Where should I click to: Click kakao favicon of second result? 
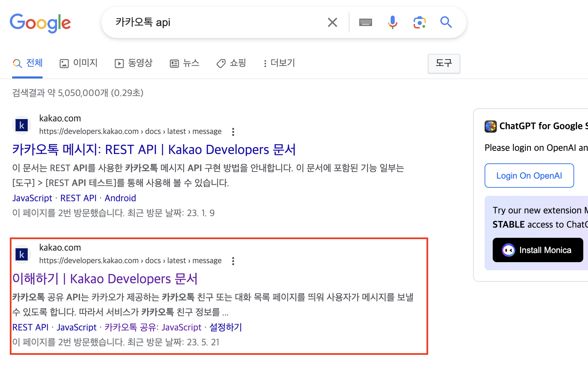[22, 254]
